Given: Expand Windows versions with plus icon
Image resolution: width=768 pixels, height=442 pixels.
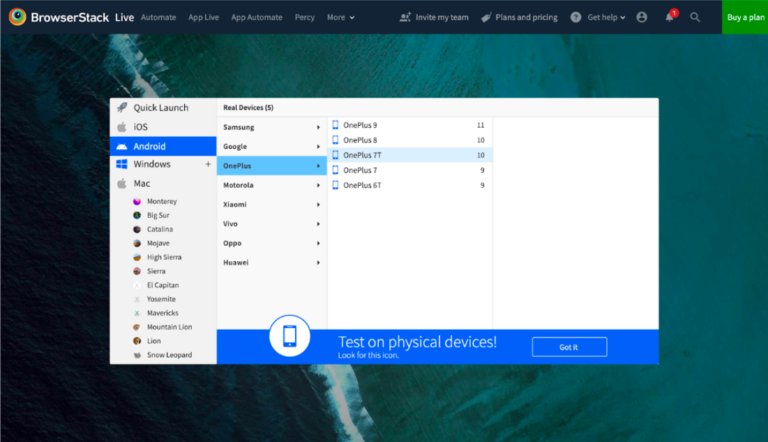Looking at the screenshot, I should point(208,164).
